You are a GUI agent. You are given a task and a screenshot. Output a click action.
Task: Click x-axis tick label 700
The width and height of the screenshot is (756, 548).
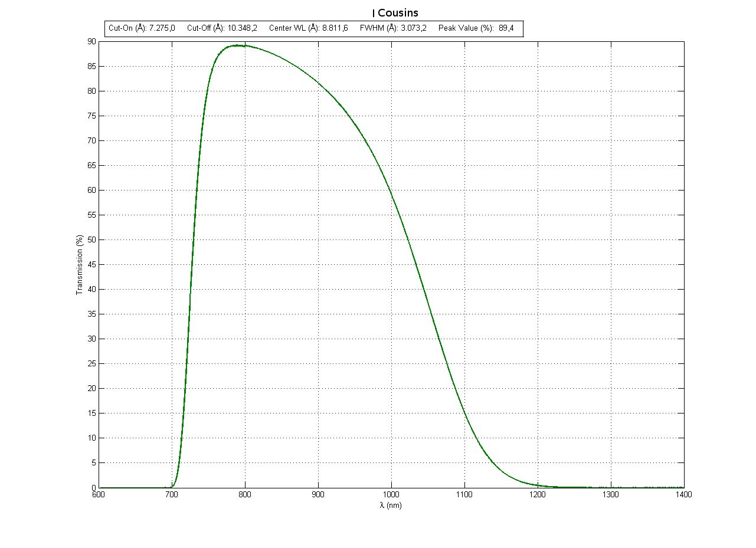click(x=172, y=496)
